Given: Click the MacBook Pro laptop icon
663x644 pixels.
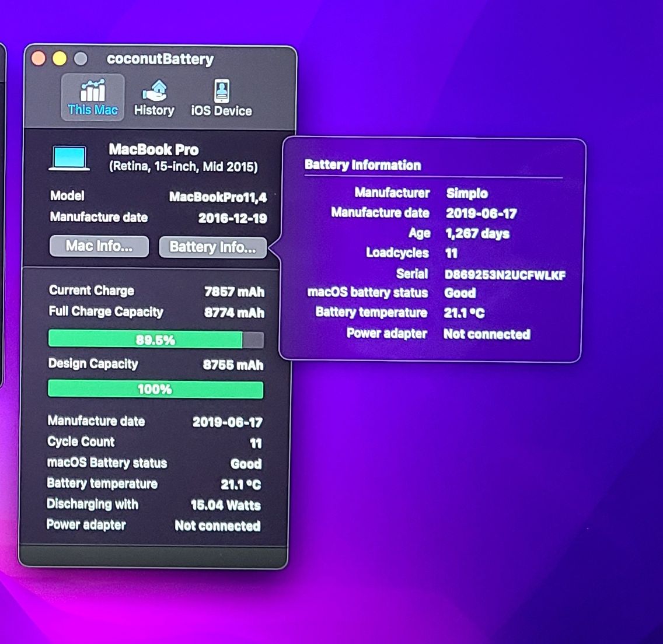Looking at the screenshot, I should (69, 159).
